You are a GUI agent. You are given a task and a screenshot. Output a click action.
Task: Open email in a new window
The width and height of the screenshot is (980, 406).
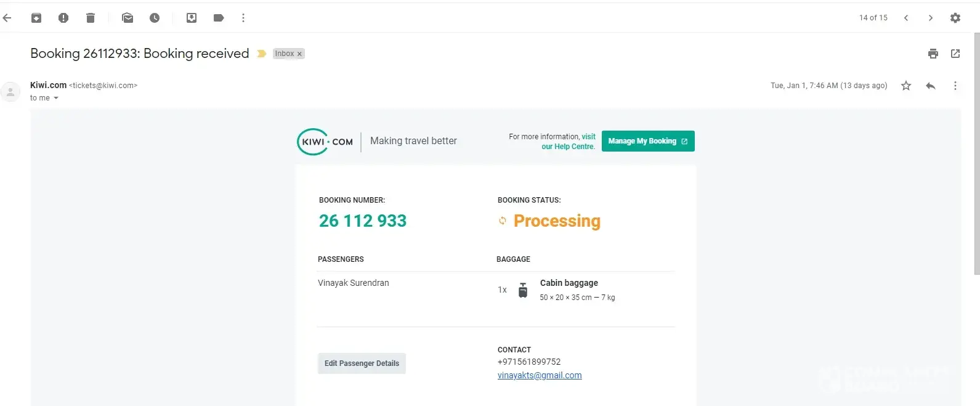[955, 54]
